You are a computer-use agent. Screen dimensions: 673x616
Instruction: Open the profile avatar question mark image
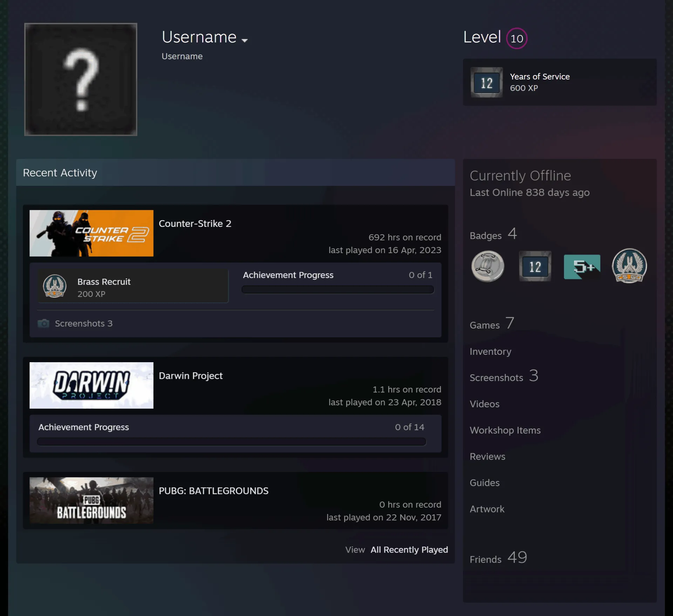click(x=81, y=79)
